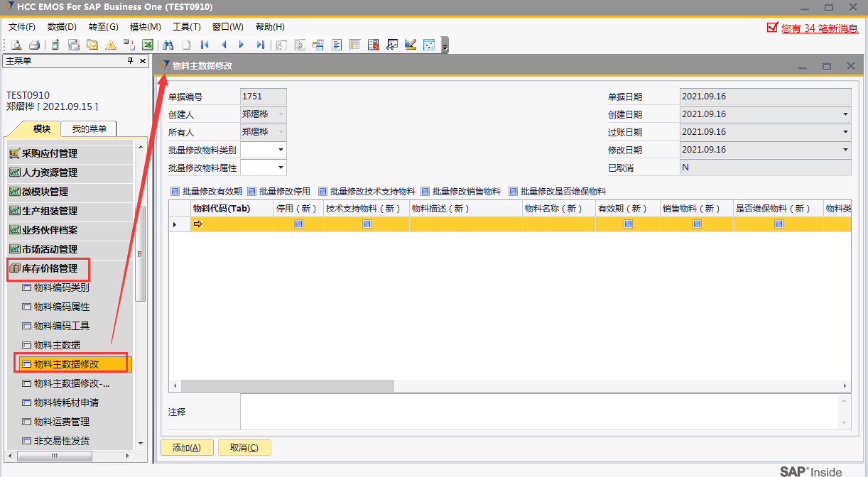Go to the first record arrow icon

click(x=205, y=45)
